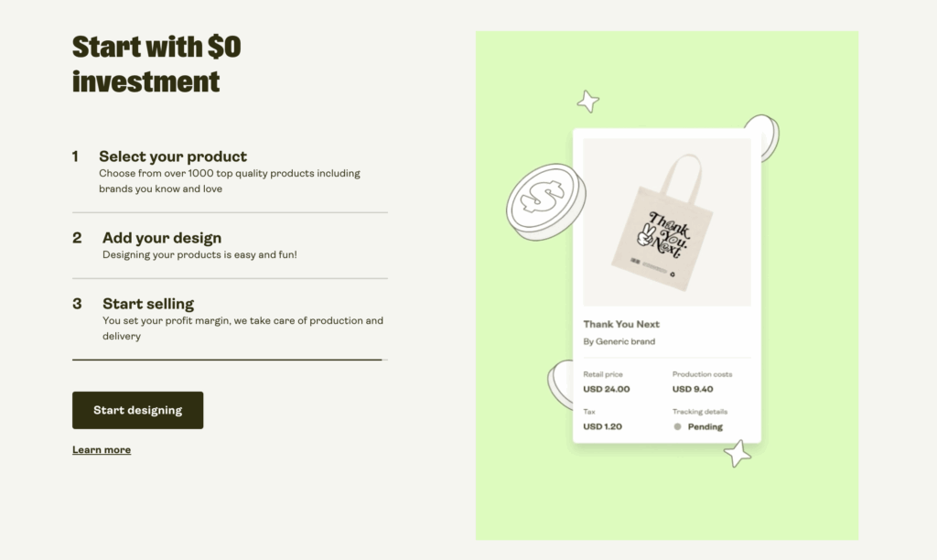Click the tote bag product image

[x=666, y=221]
